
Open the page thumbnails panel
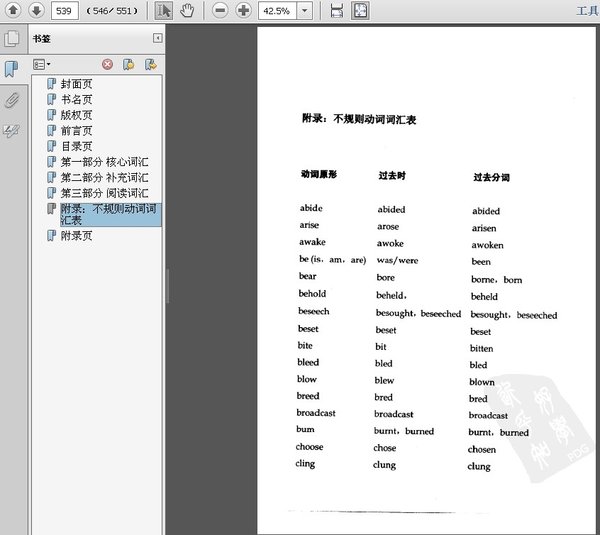click(12, 40)
